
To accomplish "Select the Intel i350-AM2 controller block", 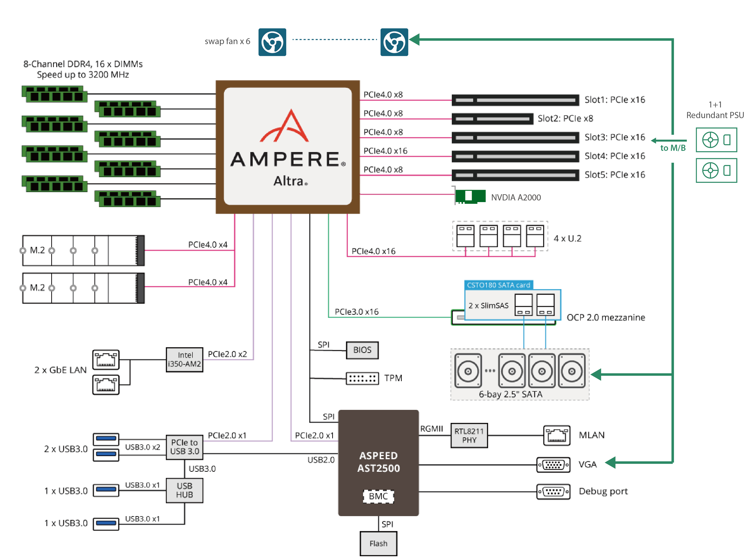I will 185,360.
